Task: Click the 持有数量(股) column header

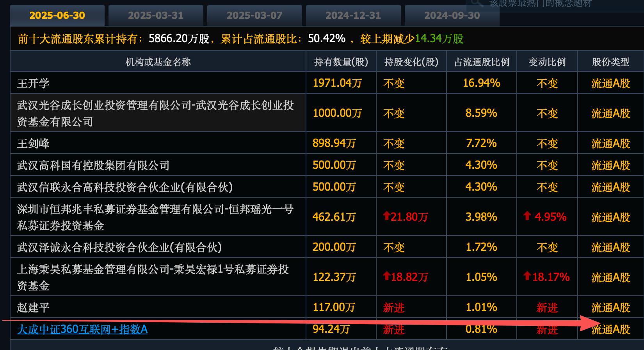Action: [341, 62]
